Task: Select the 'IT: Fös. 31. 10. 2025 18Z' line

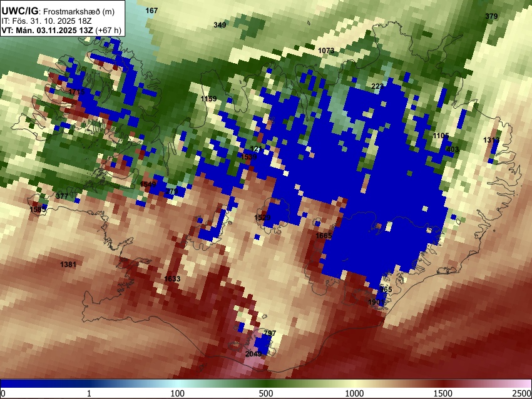Action: pyautogui.click(x=46, y=21)
